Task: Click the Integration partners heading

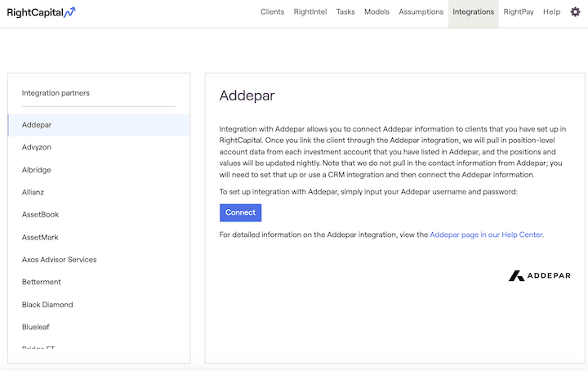Action: click(x=56, y=93)
